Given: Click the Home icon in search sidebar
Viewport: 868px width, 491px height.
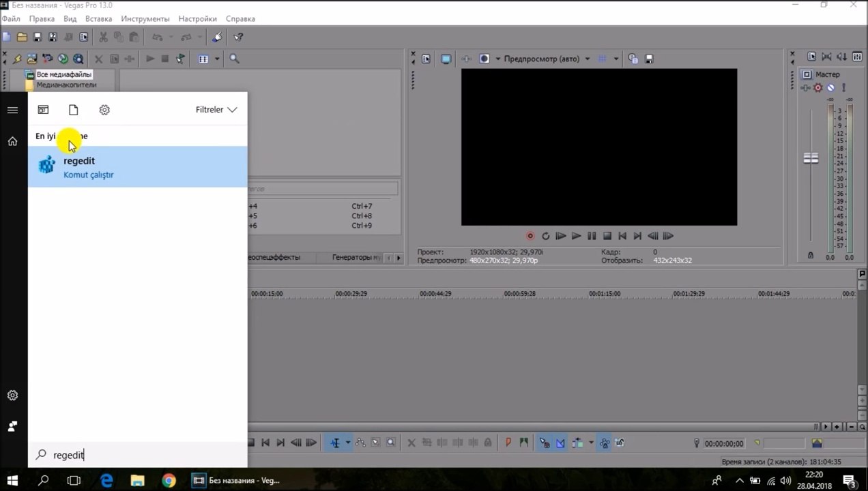Looking at the screenshot, I should pos(12,141).
